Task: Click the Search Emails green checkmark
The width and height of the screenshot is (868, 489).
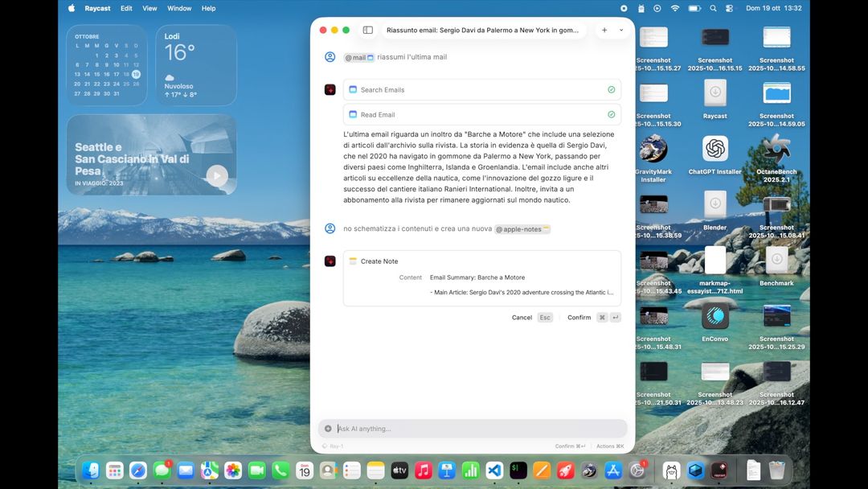Action: [612, 90]
